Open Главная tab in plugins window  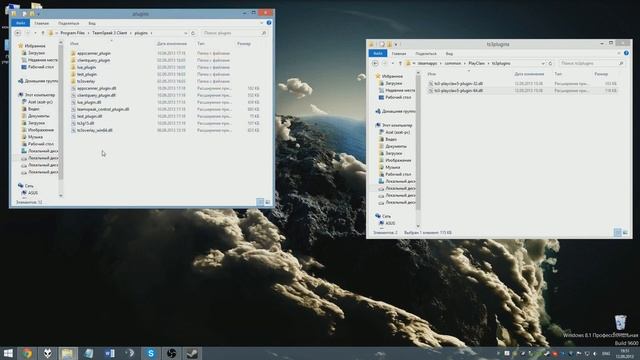[42, 23]
